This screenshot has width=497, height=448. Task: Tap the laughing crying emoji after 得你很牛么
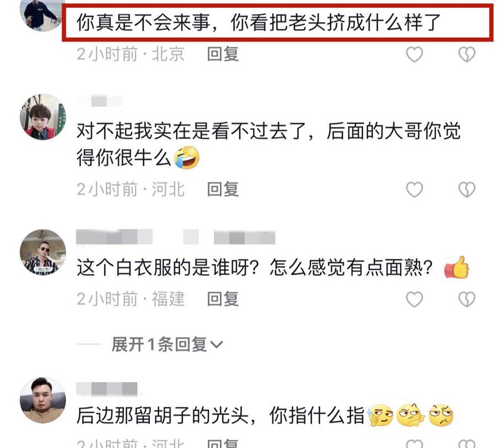click(187, 157)
